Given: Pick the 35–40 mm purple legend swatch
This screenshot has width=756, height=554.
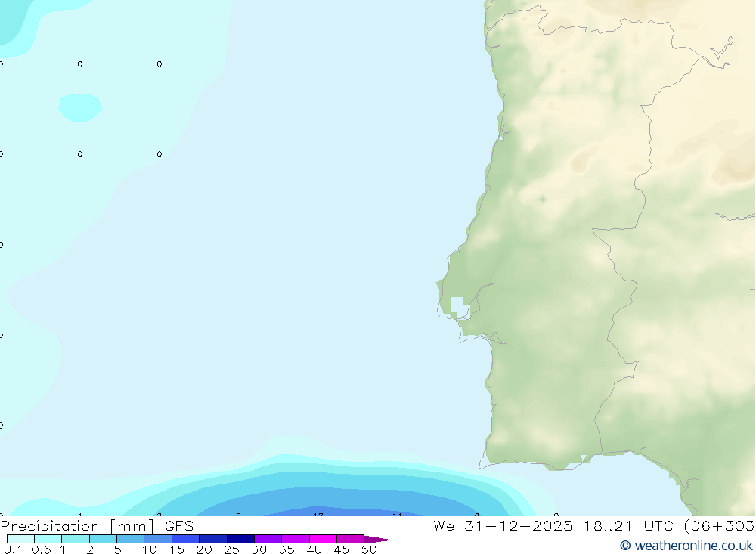Looking at the screenshot, I should coord(296,539).
